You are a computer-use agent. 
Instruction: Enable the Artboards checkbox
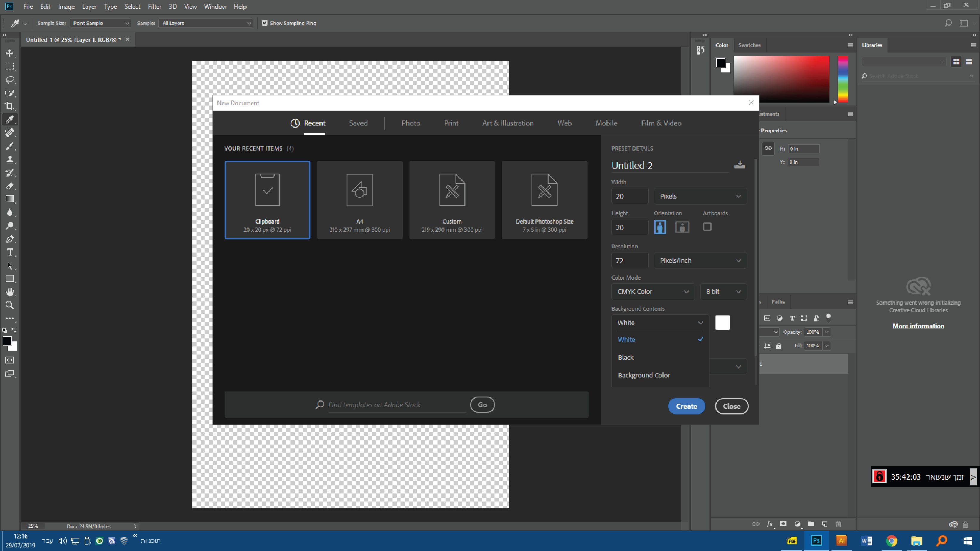tap(707, 227)
